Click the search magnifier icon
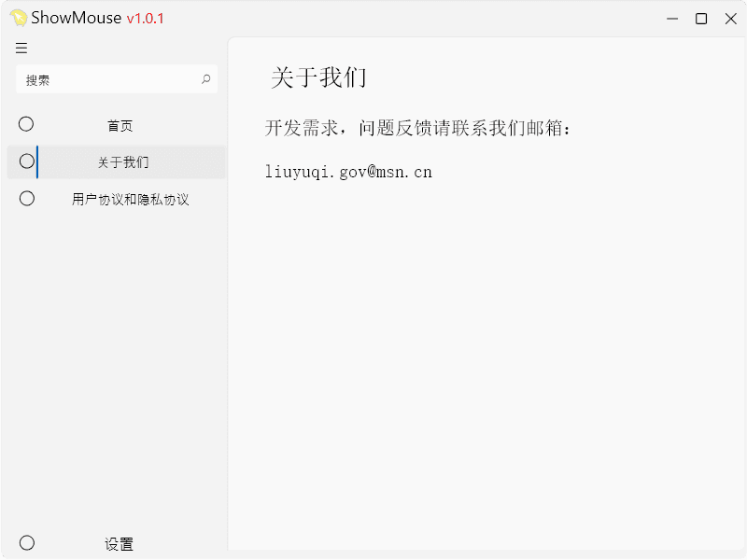The height and width of the screenshot is (560, 747). click(x=205, y=79)
